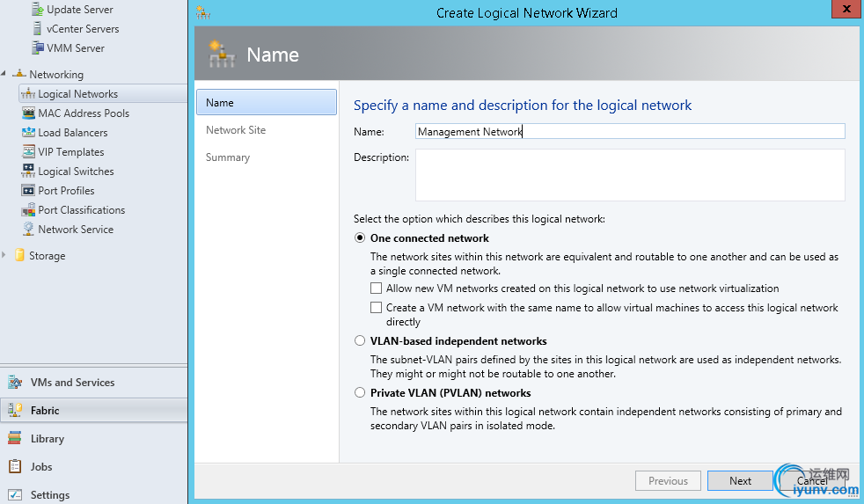Switch to VMs and Services workspace
Screen dimensions: 864x504
tap(93, 383)
